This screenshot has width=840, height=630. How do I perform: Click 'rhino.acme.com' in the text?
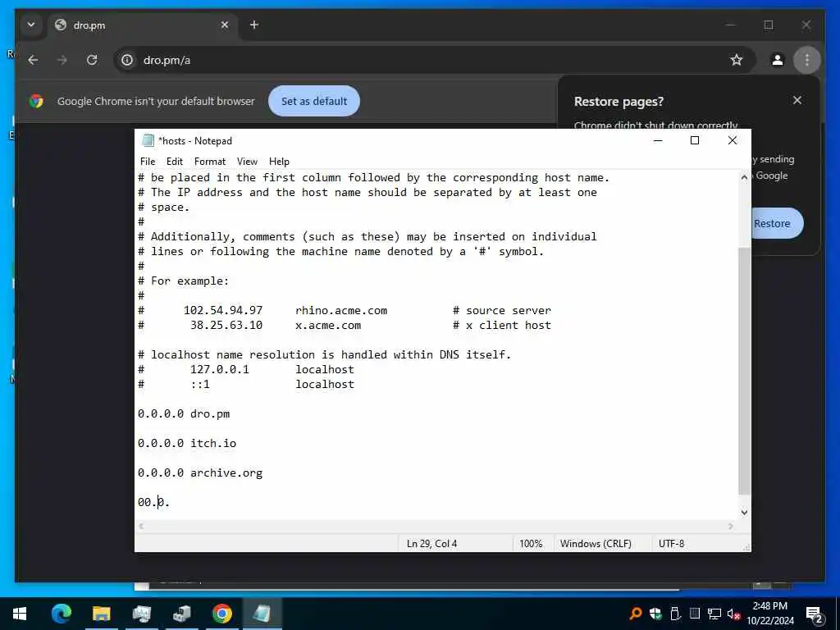[x=341, y=310]
